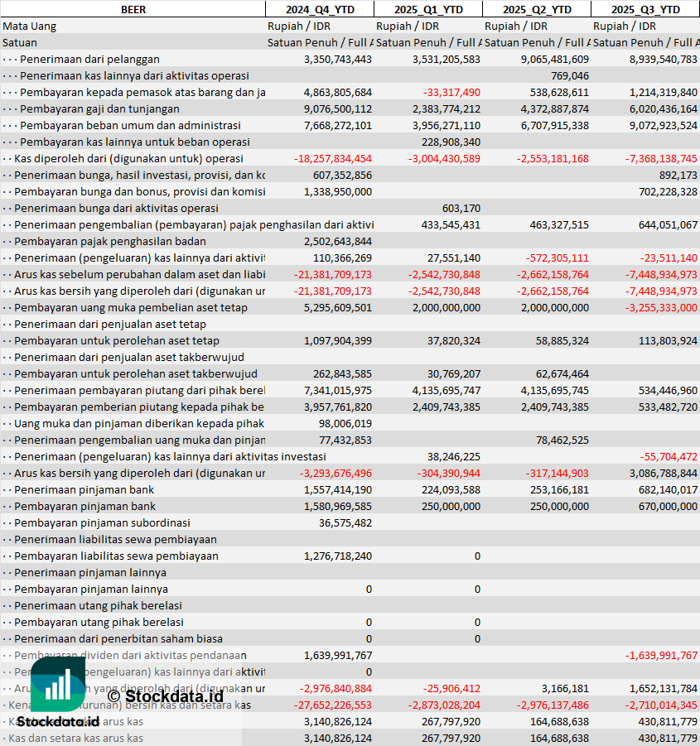
Task: Select the value 262,843,585
Action: point(343,374)
